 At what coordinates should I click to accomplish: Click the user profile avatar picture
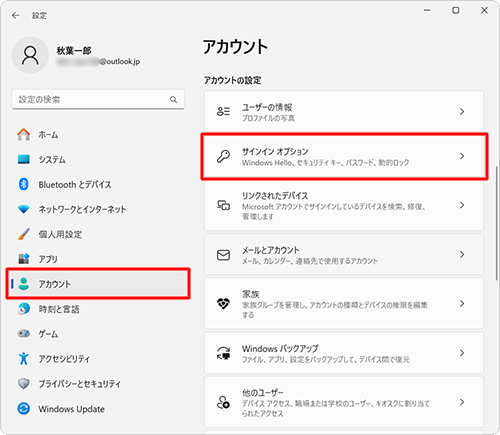(x=30, y=55)
